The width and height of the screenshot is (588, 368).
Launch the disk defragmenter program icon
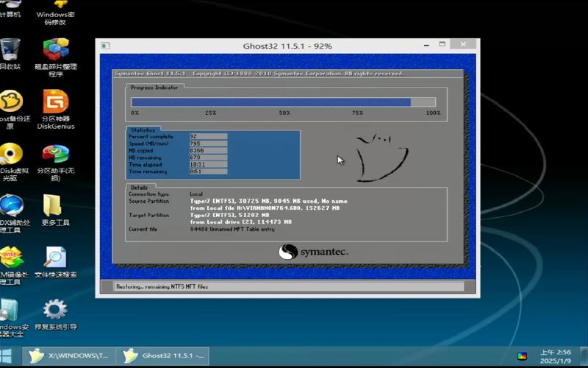point(56,57)
